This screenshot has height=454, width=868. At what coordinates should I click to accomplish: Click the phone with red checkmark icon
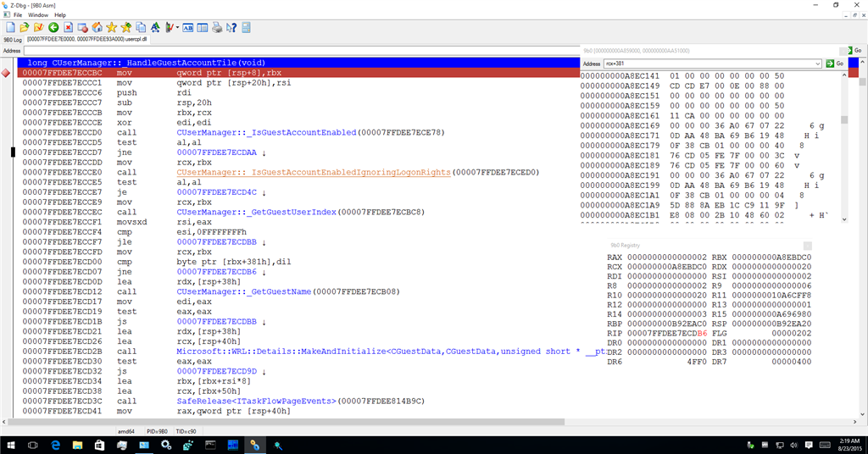(170, 27)
